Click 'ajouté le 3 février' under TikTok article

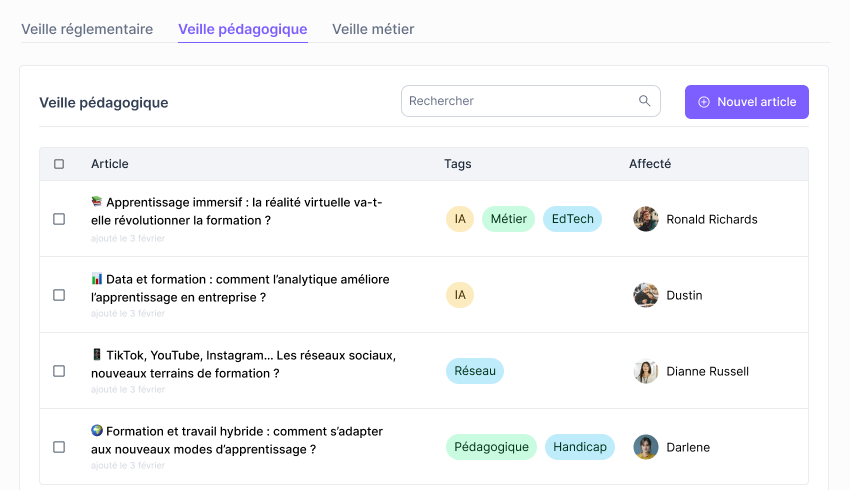[x=128, y=389]
